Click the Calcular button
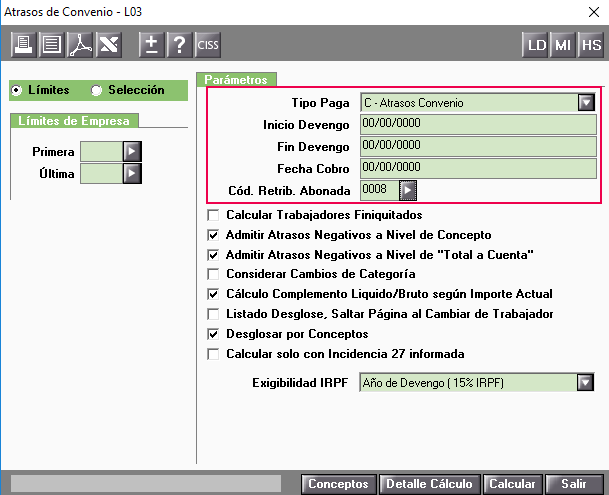The height and width of the screenshot is (495, 609). point(512,484)
